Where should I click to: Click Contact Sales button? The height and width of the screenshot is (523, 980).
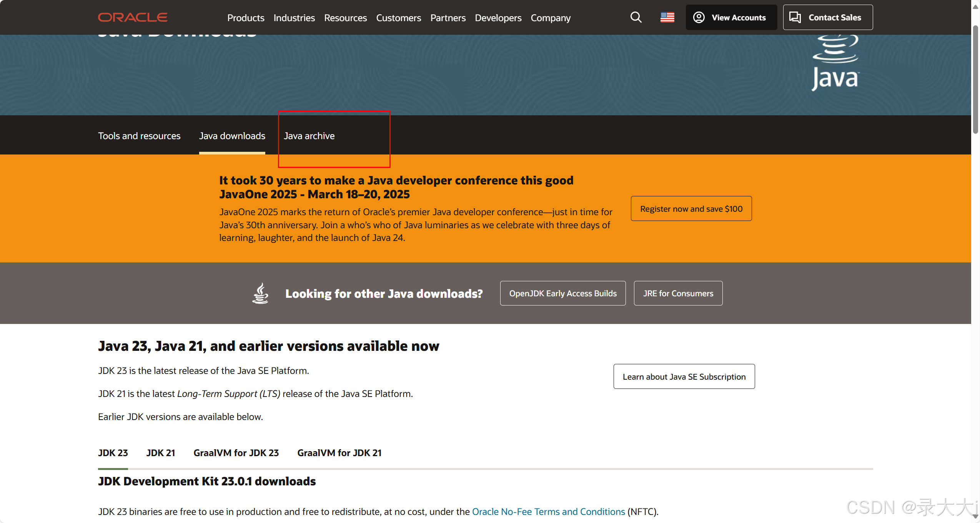(828, 17)
